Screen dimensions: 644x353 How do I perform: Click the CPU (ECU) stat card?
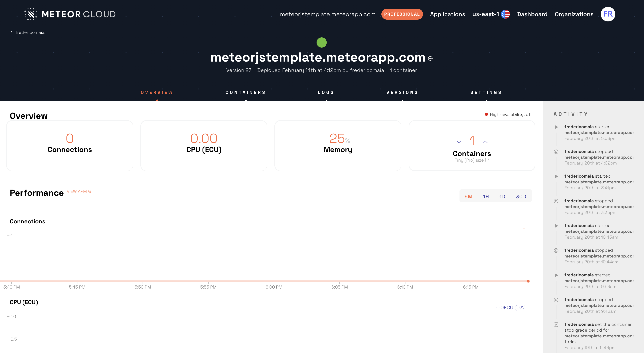pyautogui.click(x=204, y=146)
